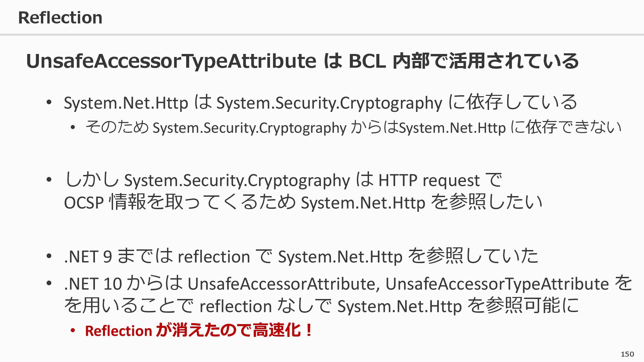
Task: Click the "OCSP" abbreviation
Action: (x=84, y=203)
